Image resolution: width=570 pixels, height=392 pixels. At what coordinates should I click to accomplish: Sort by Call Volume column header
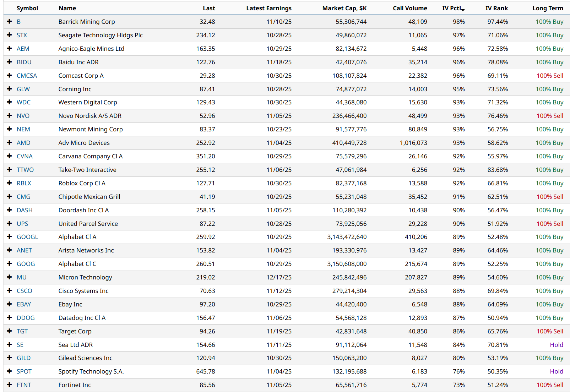[410, 8]
